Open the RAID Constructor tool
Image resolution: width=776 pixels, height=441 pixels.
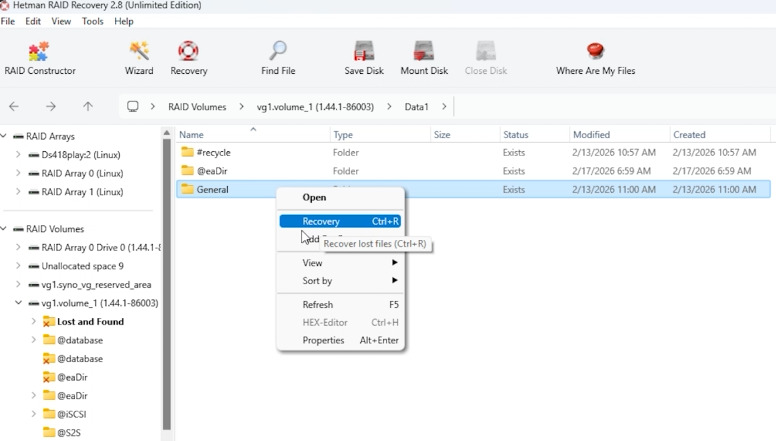[x=40, y=58]
